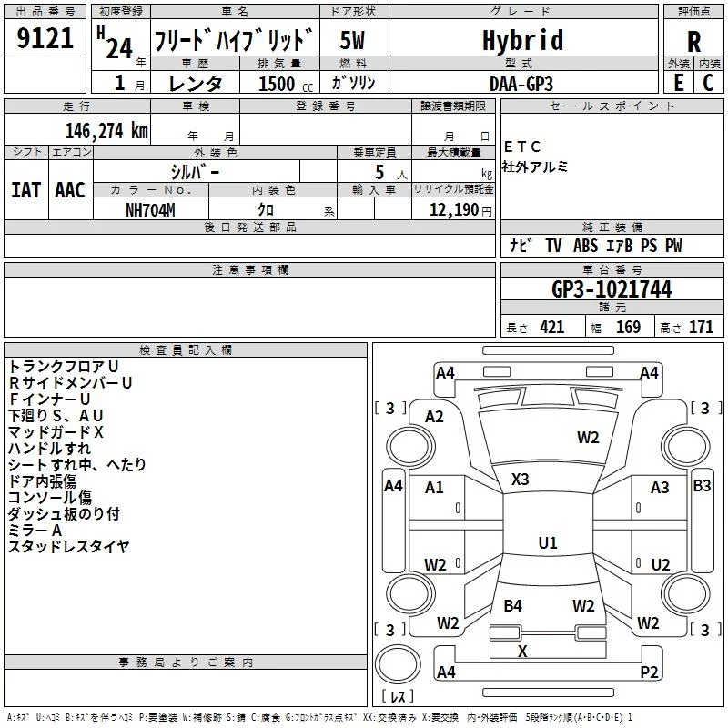
Task: Click the car name フリードハイブリッド
Action: 234,39
